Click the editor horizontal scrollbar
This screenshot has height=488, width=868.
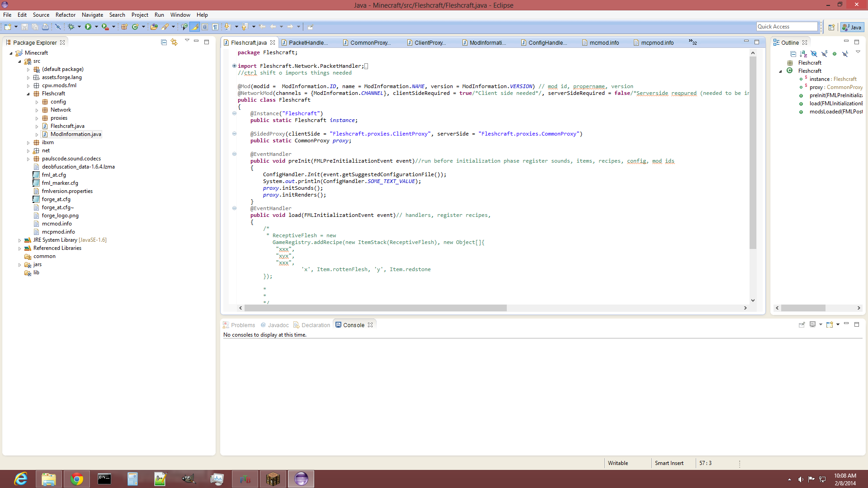(x=375, y=308)
